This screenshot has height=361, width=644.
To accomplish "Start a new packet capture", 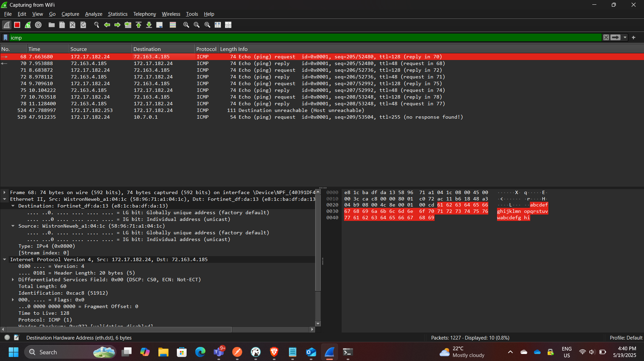I will point(6,25).
